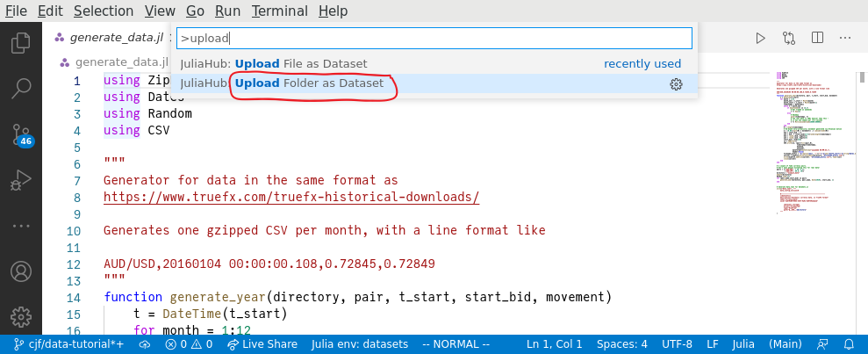This screenshot has height=354, width=868.
Task: Click the editor vertical scrollbar thumb
Action: (863, 77)
